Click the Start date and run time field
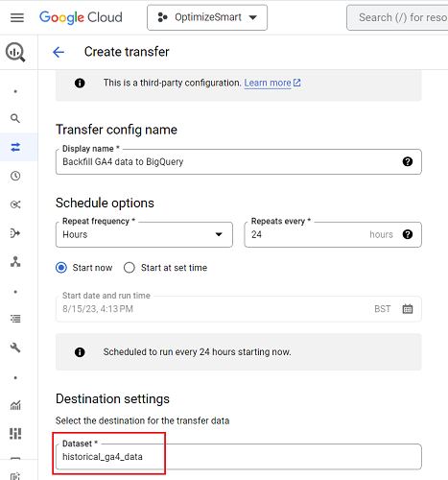448x480 pixels. click(x=239, y=309)
